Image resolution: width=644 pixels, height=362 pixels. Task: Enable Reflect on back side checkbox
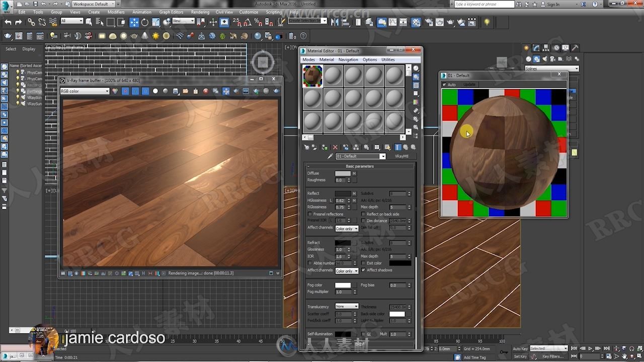coord(363,214)
